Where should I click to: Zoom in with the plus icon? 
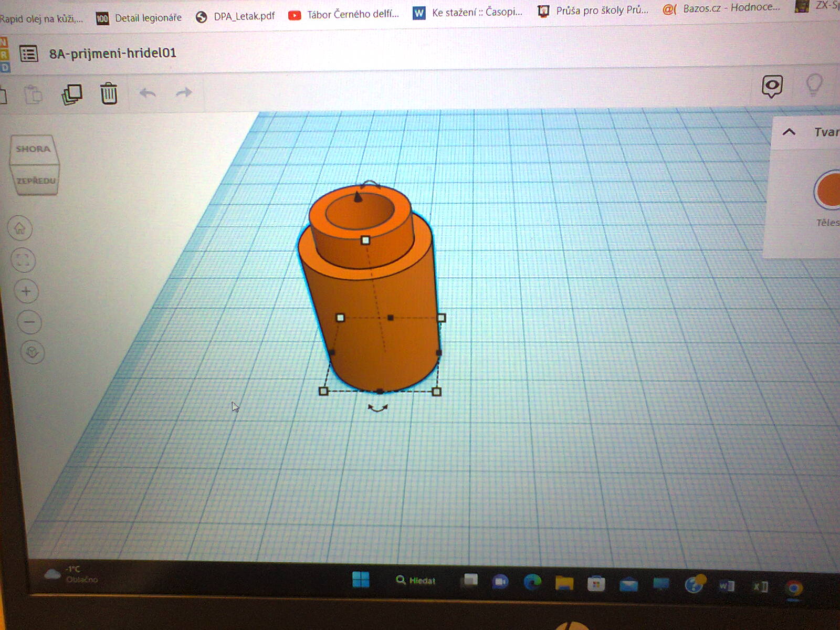(x=26, y=291)
